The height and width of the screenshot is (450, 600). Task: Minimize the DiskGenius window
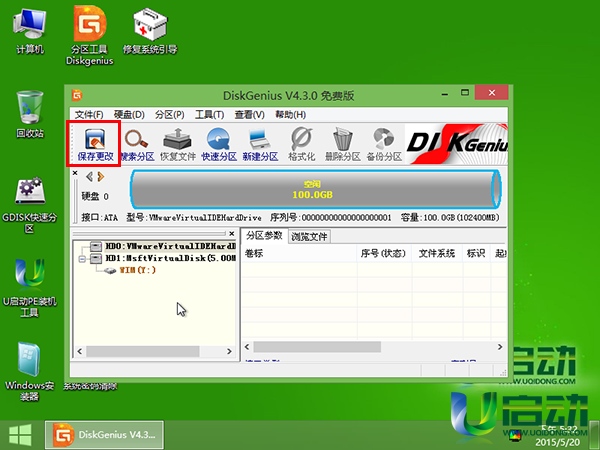point(445,94)
